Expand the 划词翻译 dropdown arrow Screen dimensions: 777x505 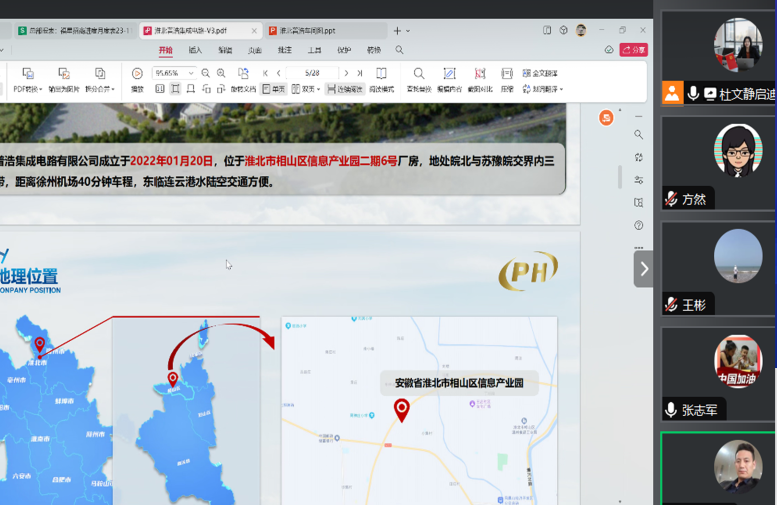coord(561,90)
